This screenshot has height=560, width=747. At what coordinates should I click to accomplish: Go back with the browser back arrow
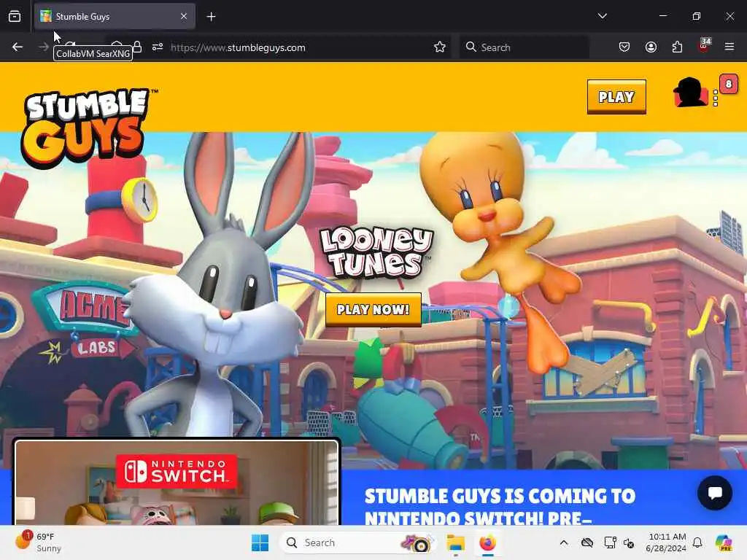click(x=18, y=47)
